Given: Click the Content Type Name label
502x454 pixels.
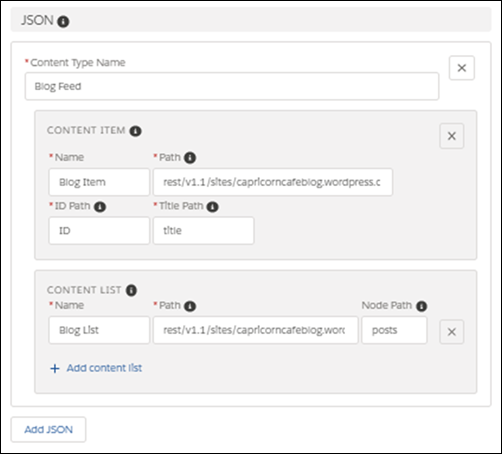Looking at the screenshot, I should 78,63.
